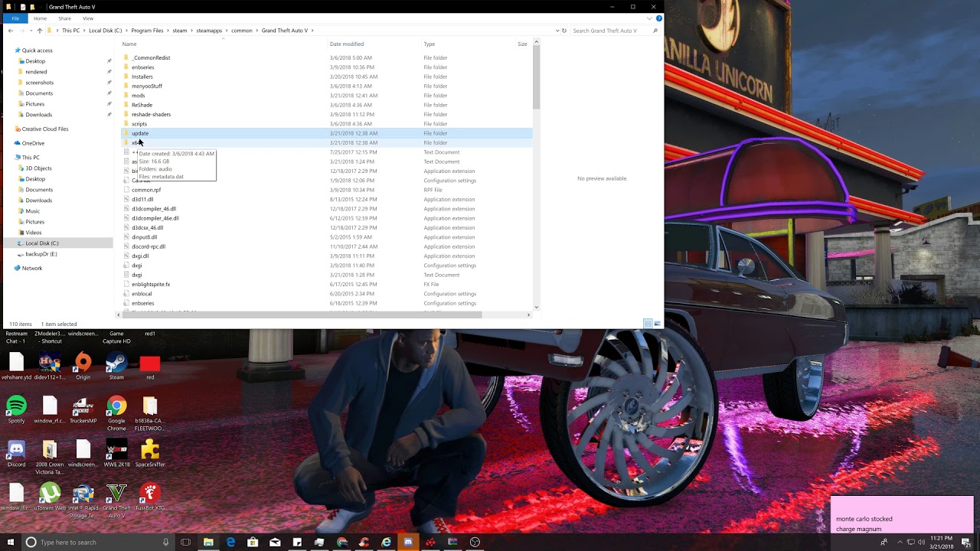Click the Cortana microphone icon
The image size is (980, 551).
coord(165,542)
